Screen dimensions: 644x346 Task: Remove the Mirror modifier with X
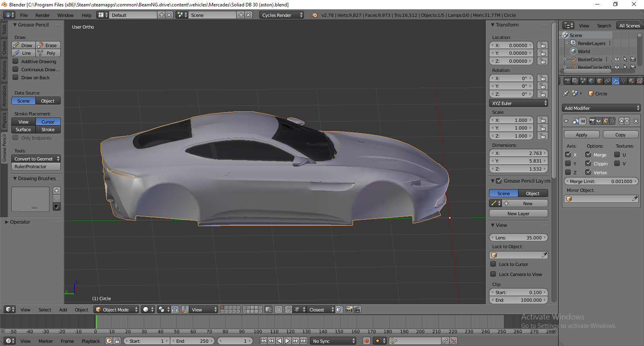(x=636, y=121)
